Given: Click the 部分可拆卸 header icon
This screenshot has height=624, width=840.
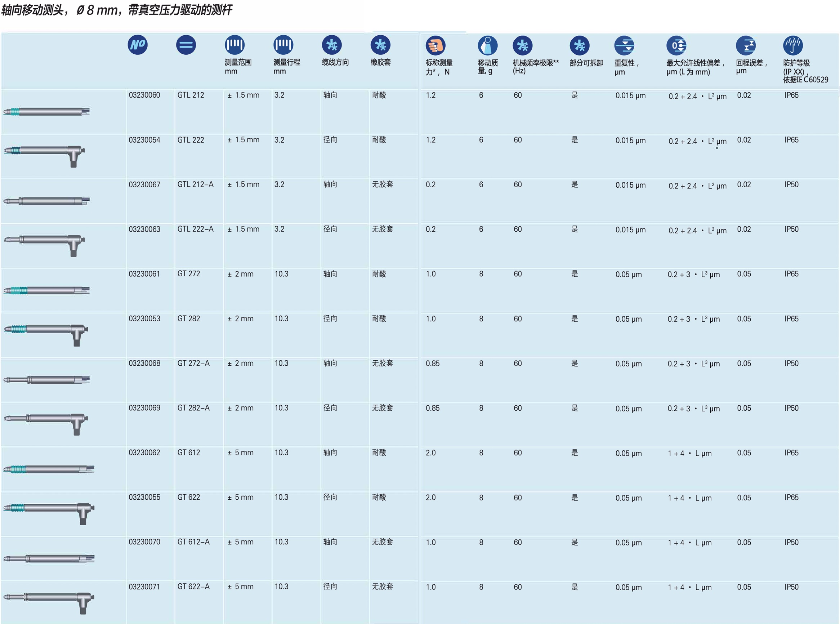Looking at the screenshot, I should (579, 46).
